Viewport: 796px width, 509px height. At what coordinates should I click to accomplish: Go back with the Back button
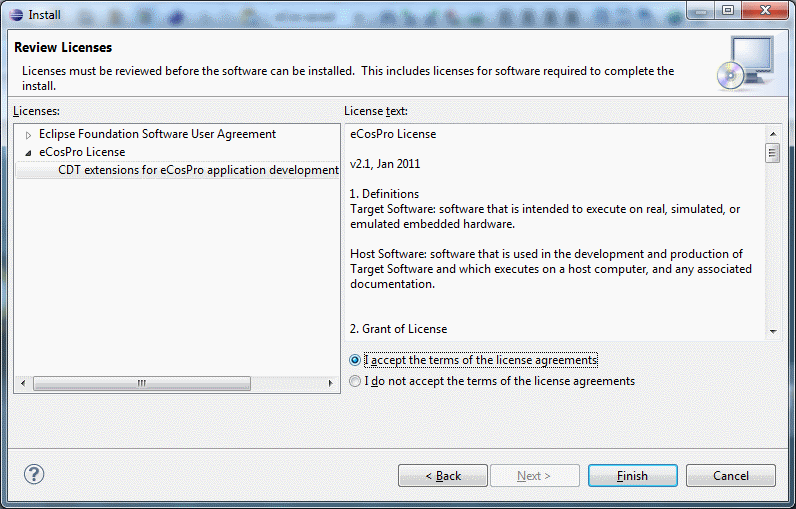pos(442,476)
